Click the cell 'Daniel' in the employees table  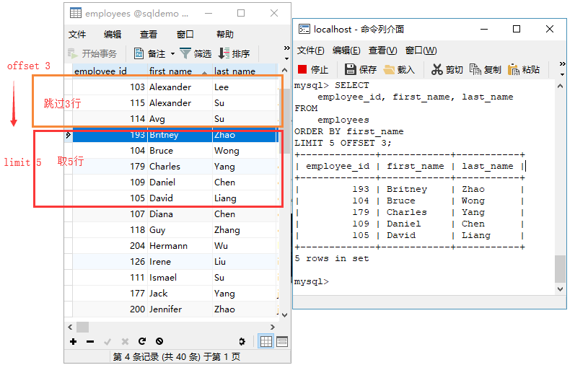tap(162, 182)
